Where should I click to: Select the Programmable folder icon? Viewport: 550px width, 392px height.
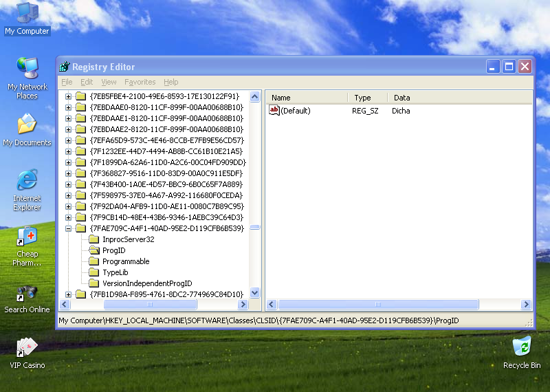(93, 261)
